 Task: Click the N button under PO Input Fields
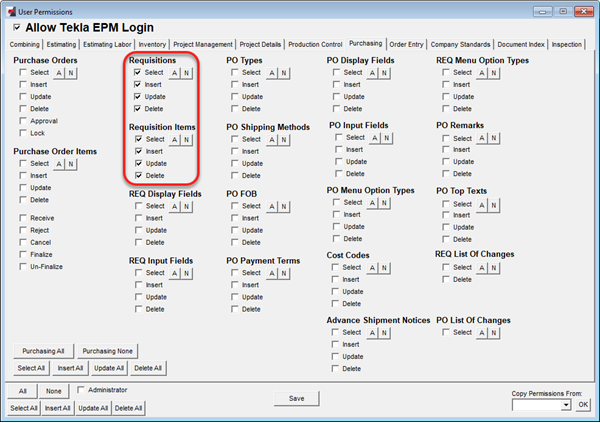pyautogui.click(x=387, y=138)
